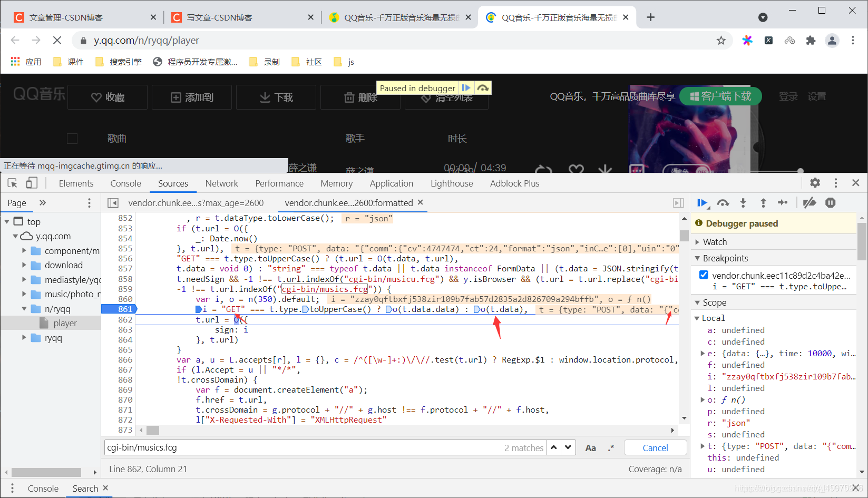Toggle the vendor.chunk breakpoint checkbox
868x498 pixels.
coord(704,275)
